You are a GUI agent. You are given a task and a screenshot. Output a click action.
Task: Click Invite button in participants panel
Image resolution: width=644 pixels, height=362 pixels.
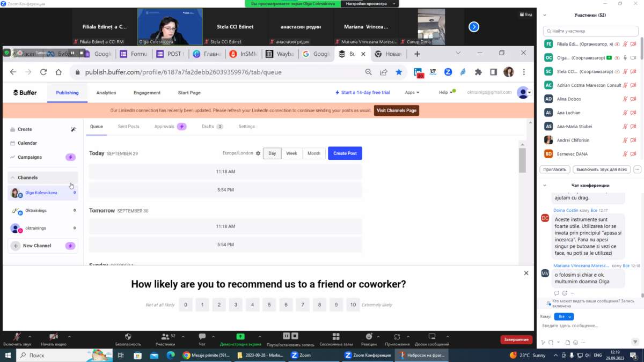tap(554, 169)
